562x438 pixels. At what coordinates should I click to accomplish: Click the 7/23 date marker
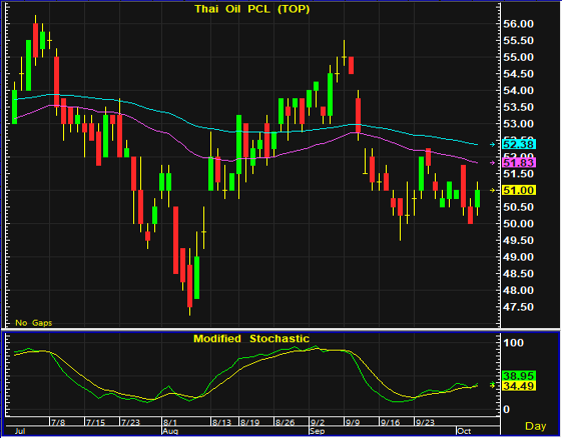(x=130, y=422)
